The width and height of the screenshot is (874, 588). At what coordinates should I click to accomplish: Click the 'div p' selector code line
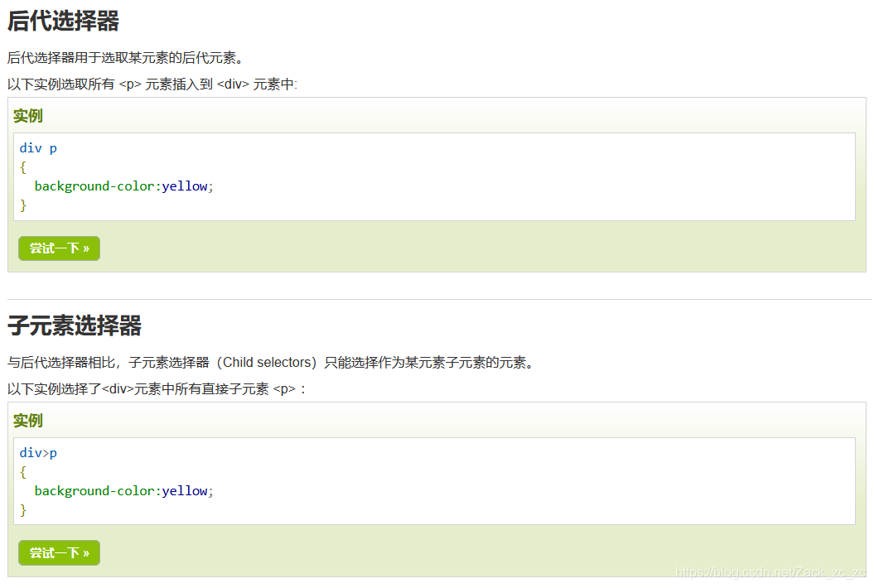point(38,148)
